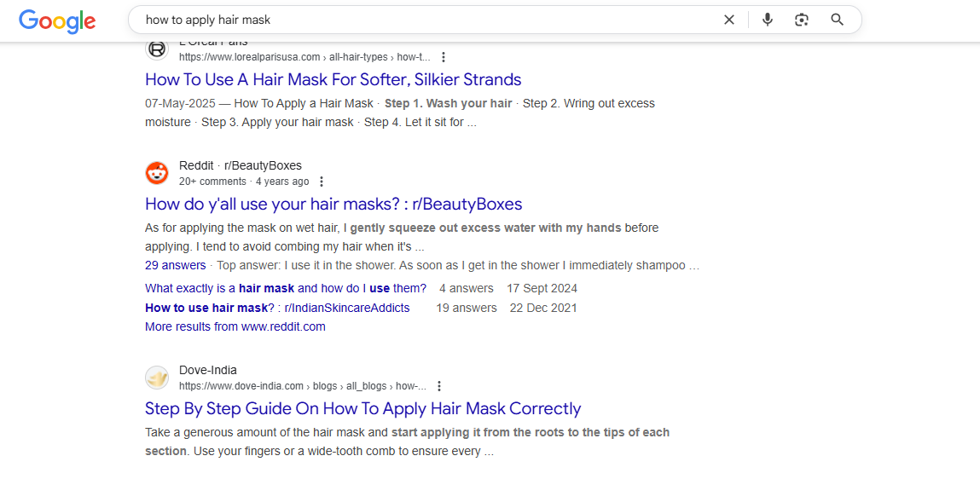The width and height of the screenshot is (980, 479).
Task: Start voice search with microphone icon
Action: coord(768,20)
